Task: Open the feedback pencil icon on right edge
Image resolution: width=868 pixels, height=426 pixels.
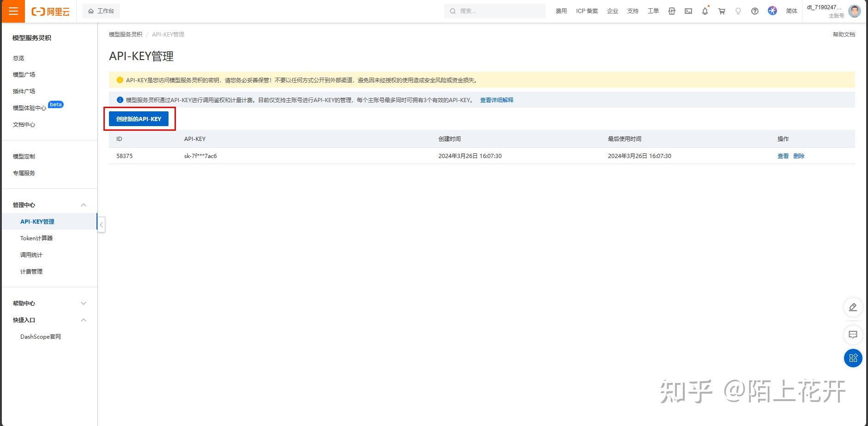Action: (853, 307)
